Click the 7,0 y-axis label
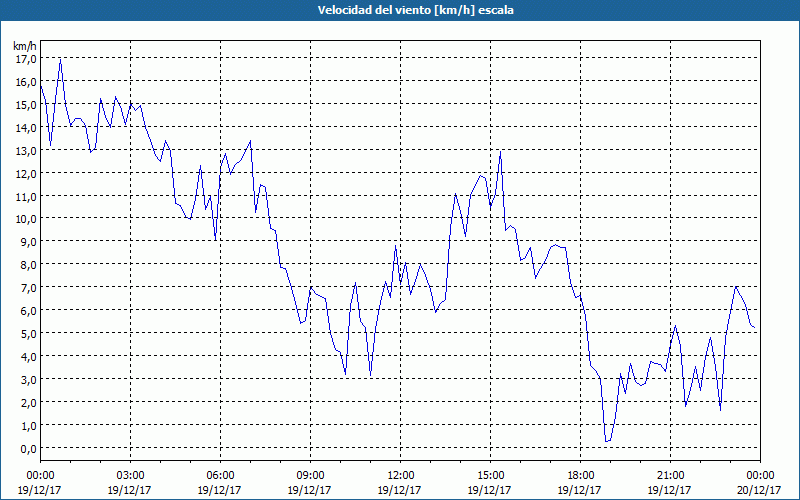This screenshot has height=500, width=800. pyautogui.click(x=28, y=288)
